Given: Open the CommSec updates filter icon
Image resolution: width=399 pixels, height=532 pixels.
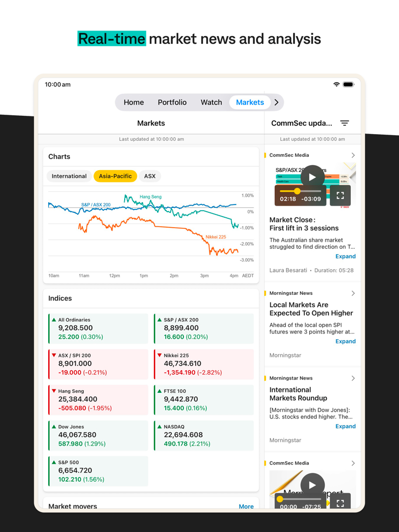Looking at the screenshot, I should pos(345,123).
